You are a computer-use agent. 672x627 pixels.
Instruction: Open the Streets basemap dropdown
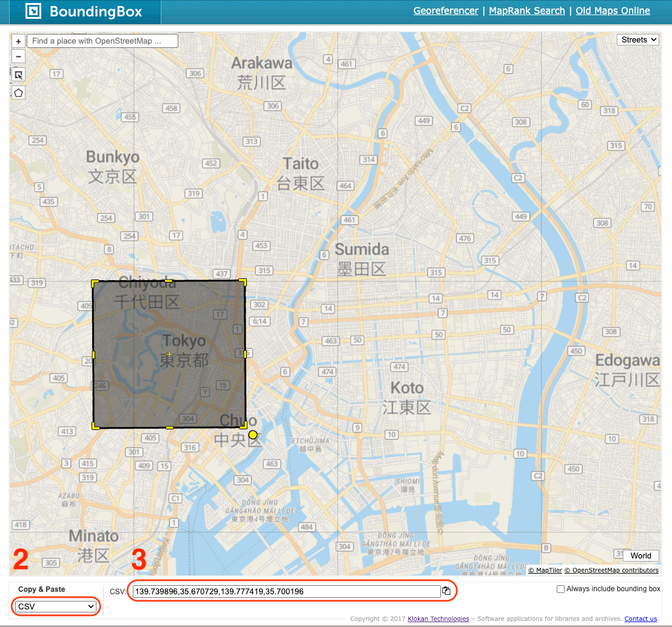[637, 39]
